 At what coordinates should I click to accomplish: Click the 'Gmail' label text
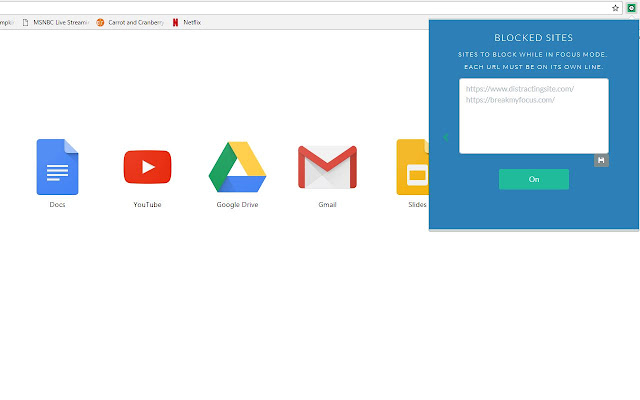[x=327, y=204]
